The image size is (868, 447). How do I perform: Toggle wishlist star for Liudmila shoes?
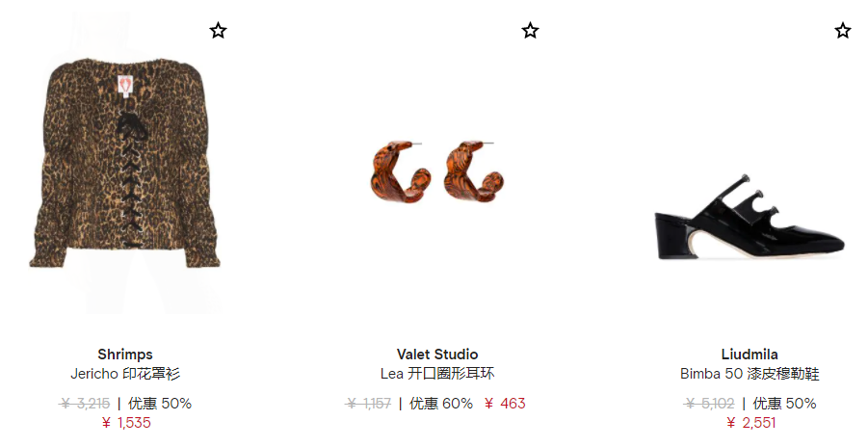tap(843, 31)
